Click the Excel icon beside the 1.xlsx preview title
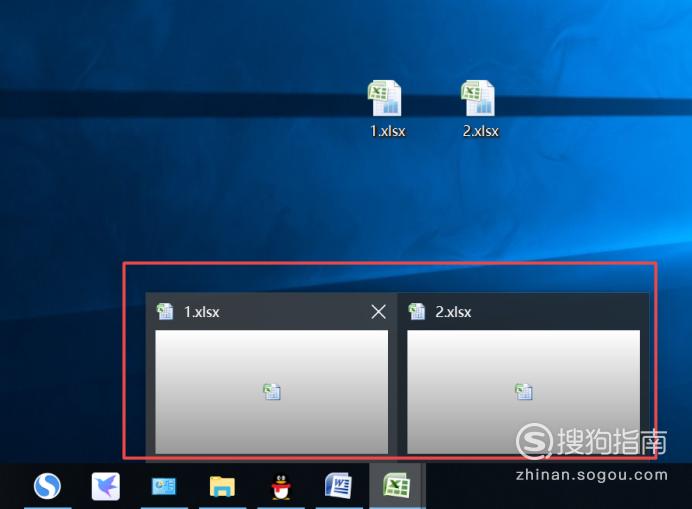The image size is (692, 509). click(165, 312)
